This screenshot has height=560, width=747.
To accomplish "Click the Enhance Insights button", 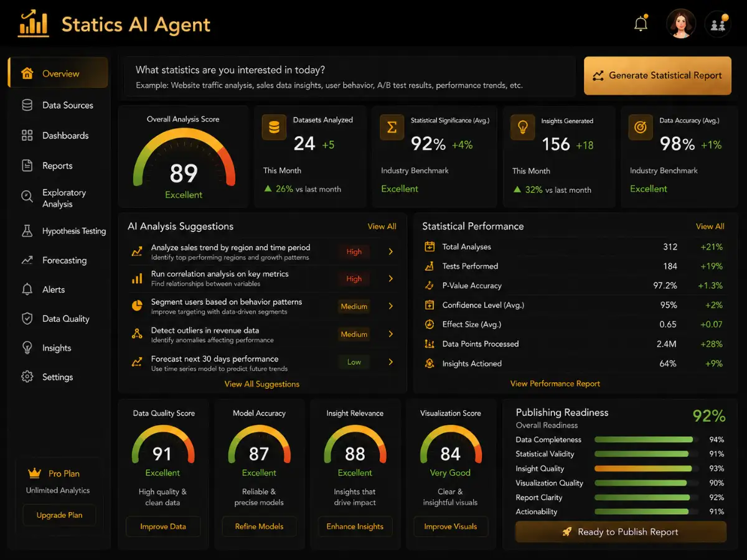I will pyautogui.click(x=355, y=526).
